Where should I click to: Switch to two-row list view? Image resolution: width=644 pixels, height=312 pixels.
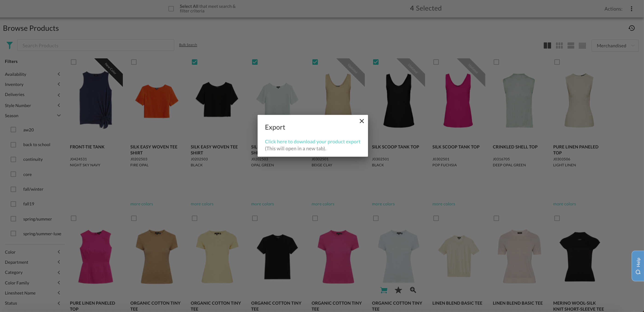(x=571, y=45)
